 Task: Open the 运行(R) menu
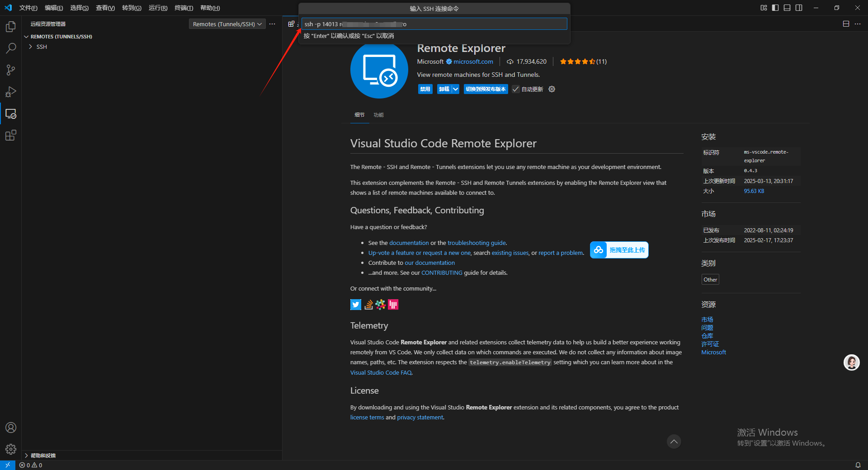coord(158,8)
